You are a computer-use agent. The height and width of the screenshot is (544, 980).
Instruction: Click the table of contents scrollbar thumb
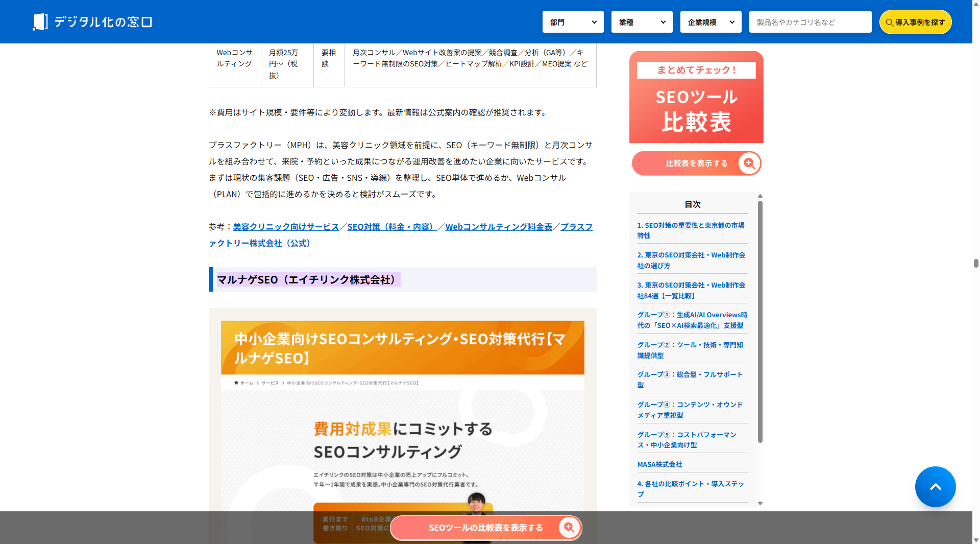[760, 322]
